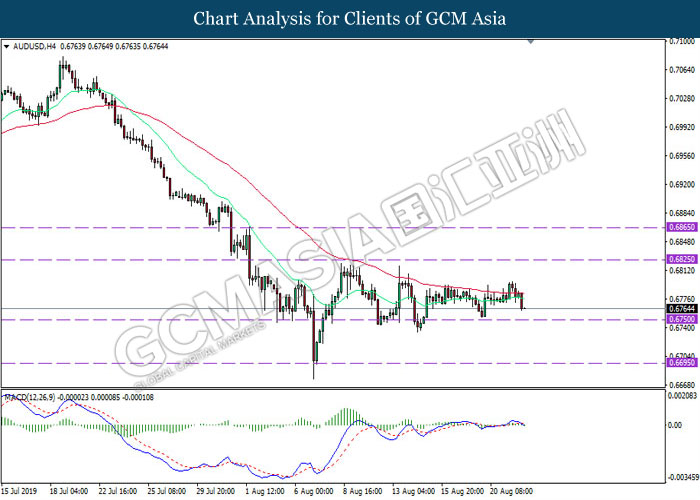Click the 0.69920 price axis label
The image size is (700, 500).
point(683,127)
